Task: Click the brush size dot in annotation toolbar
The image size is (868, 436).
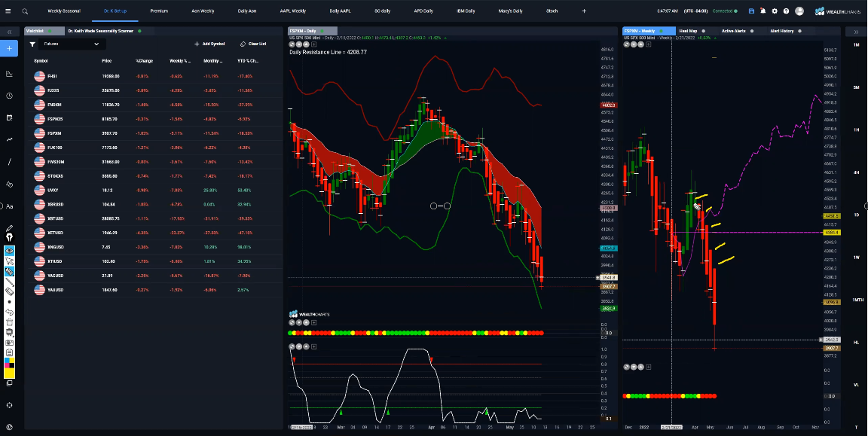Action: 9,302
